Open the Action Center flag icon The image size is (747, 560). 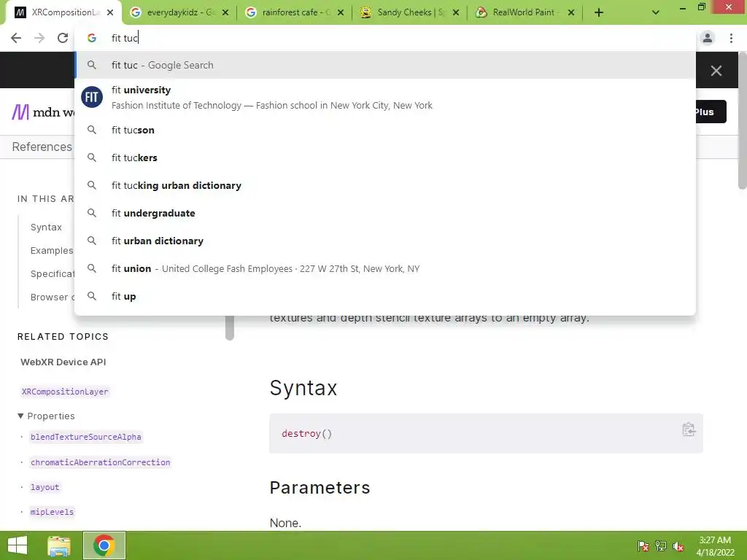(x=643, y=545)
